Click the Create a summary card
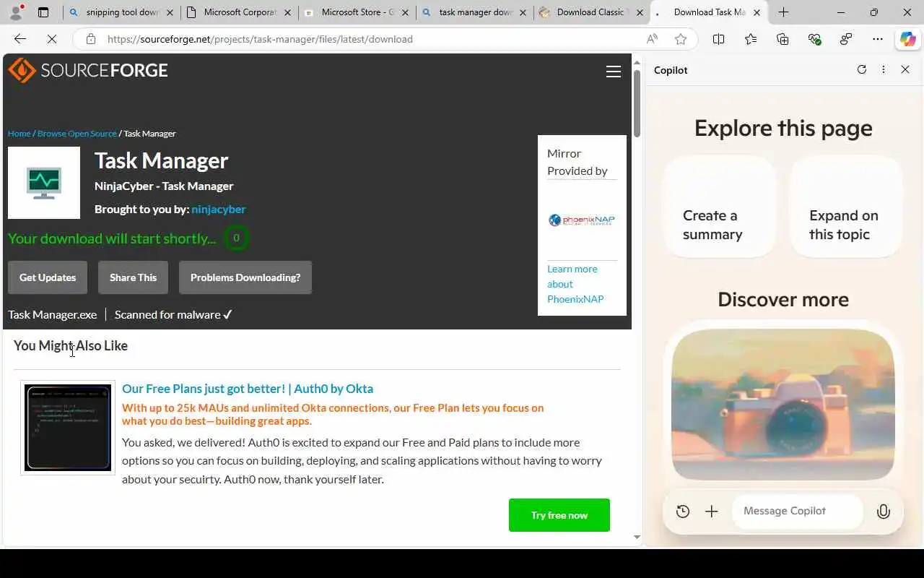Screen dimensions: 924x578 (x=719, y=207)
